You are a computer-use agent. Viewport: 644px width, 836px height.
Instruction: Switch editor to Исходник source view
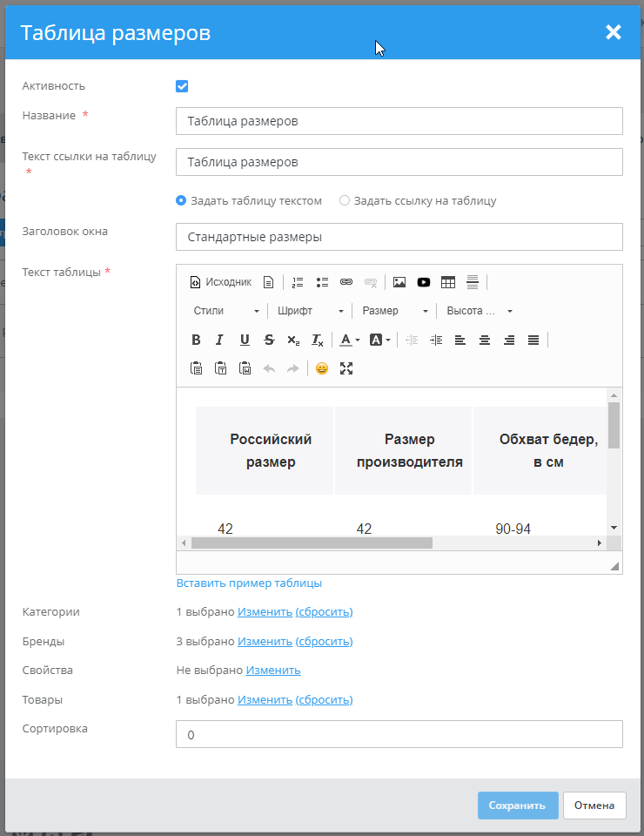click(x=221, y=282)
